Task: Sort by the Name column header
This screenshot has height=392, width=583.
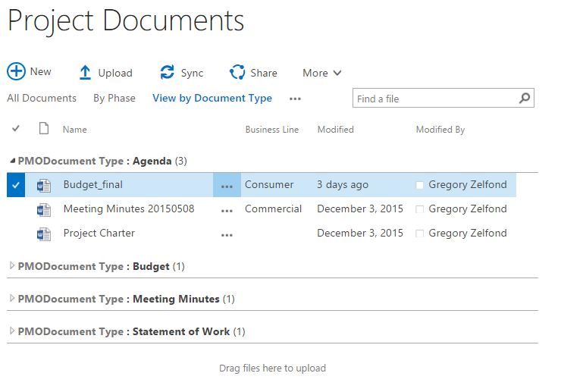Action: click(x=75, y=130)
